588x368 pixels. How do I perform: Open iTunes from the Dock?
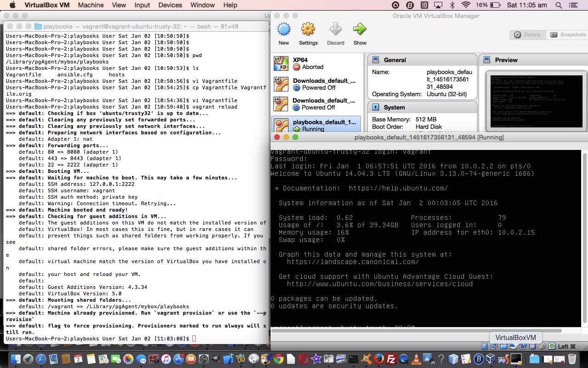click(x=166, y=359)
